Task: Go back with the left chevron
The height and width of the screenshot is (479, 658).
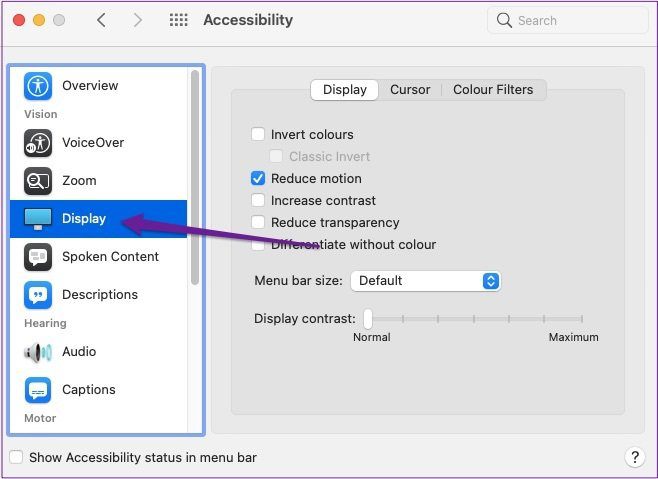Action: [x=101, y=20]
